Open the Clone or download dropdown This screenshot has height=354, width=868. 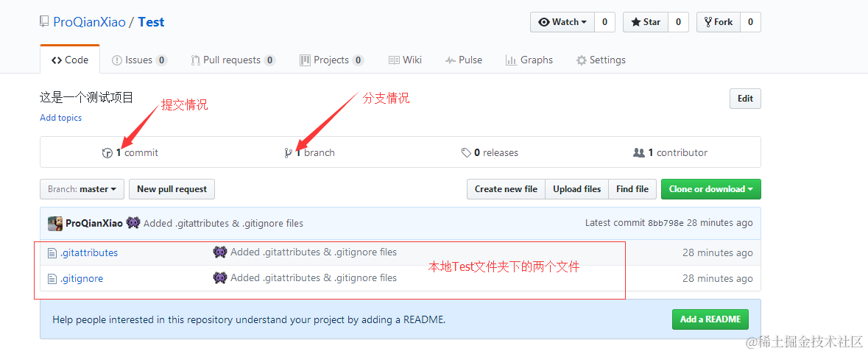pos(710,189)
